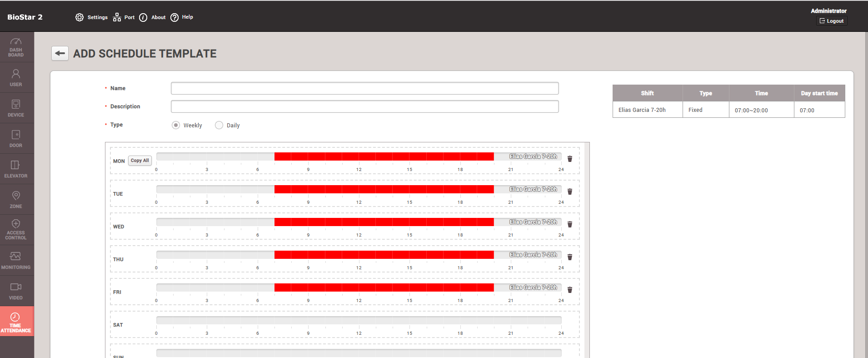The height and width of the screenshot is (358, 868).
Task: Click the Name input field
Action: coord(364,88)
